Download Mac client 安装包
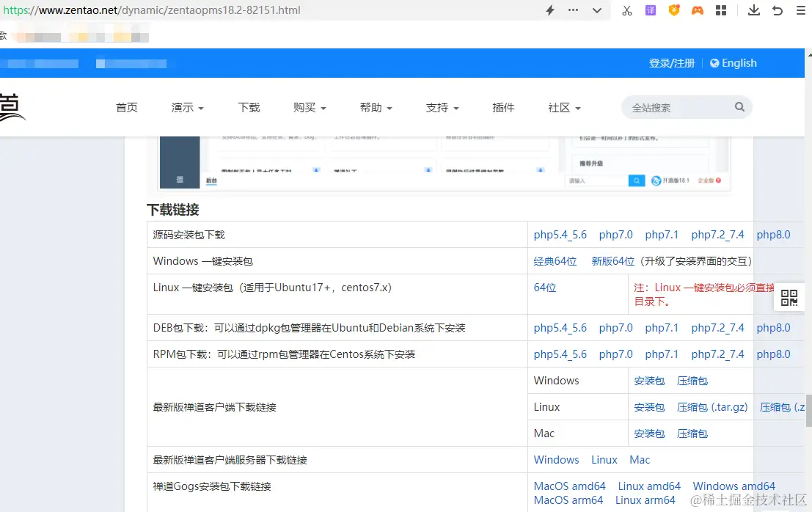The image size is (812, 512). [649, 434]
